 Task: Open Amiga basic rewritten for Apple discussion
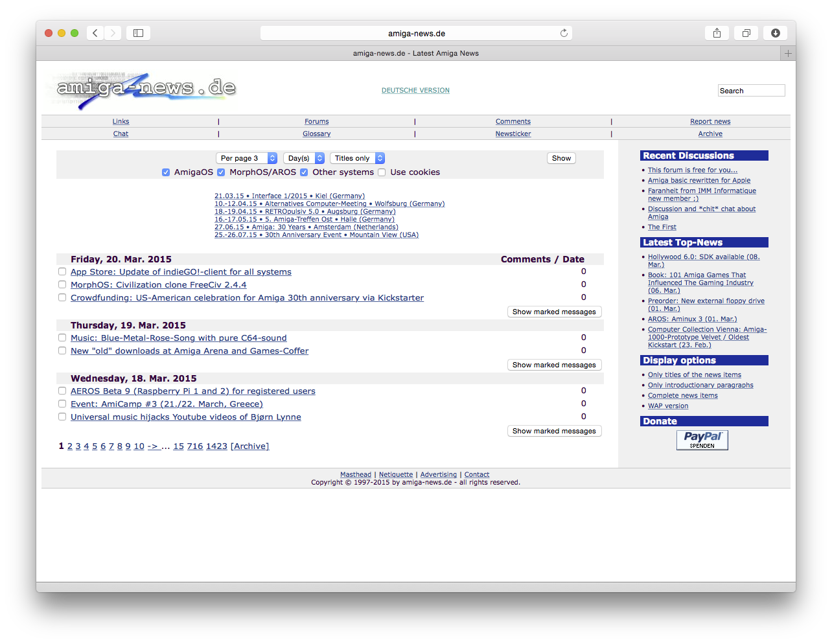(x=699, y=180)
